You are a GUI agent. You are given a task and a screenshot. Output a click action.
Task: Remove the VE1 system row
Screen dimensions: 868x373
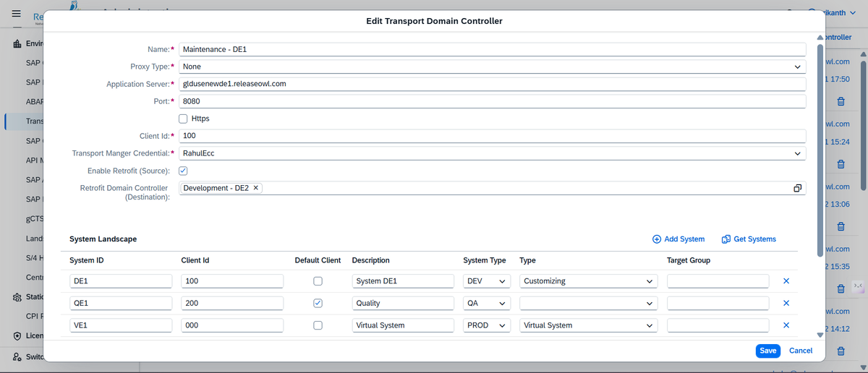point(786,325)
